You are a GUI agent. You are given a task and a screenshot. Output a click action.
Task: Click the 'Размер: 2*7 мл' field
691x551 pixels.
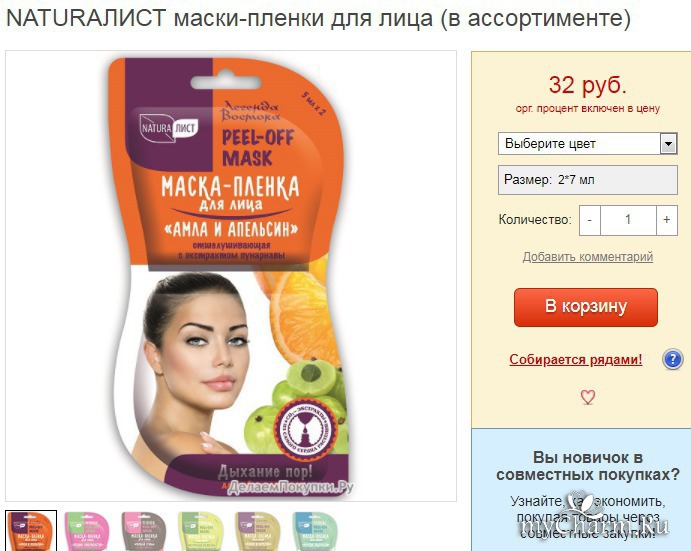(x=587, y=180)
